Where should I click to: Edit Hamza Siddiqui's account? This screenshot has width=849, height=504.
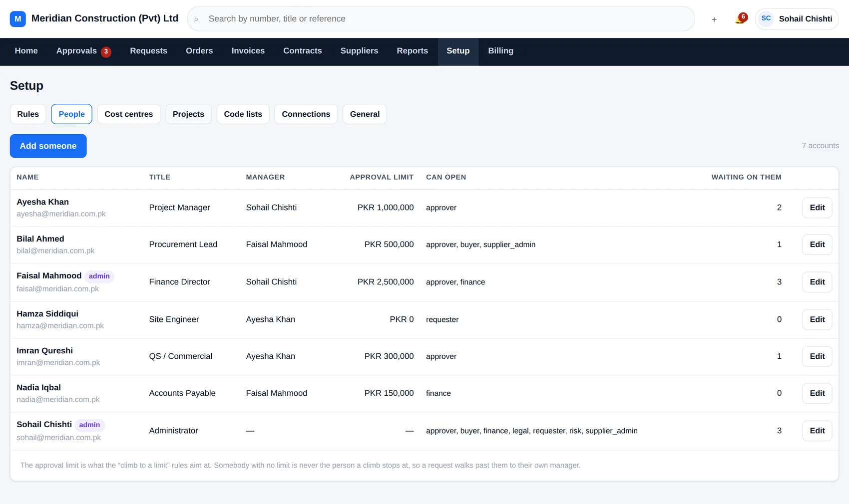point(817,319)
